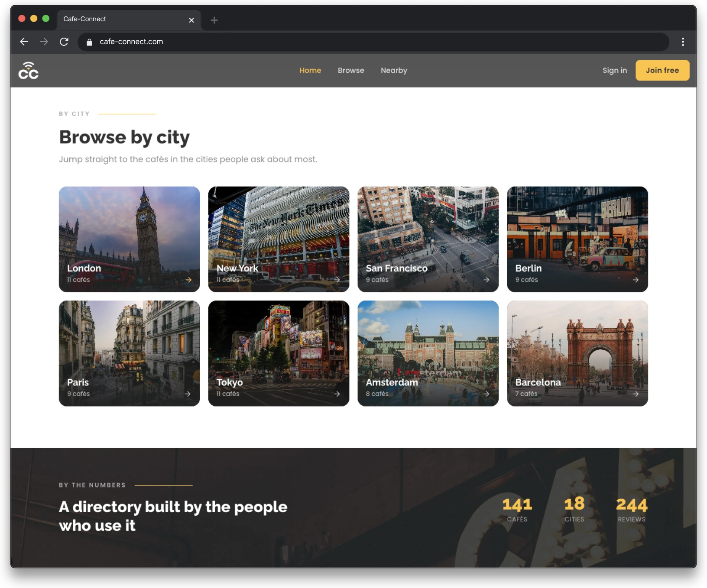Click the Join free button
This screenshot has width=707, height=588.
tap(662, 70)
